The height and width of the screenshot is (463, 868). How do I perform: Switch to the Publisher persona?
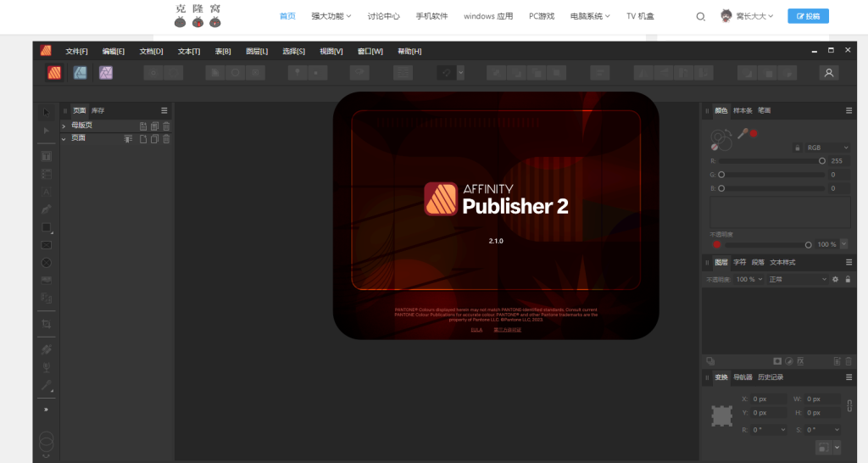54,73
